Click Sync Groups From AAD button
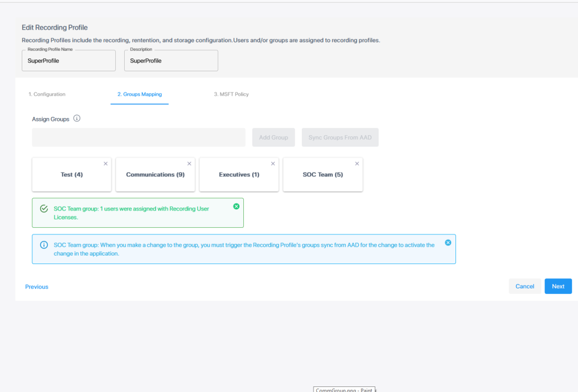The width and height of the screenshot is (578, 392). (x=340, y=138)
